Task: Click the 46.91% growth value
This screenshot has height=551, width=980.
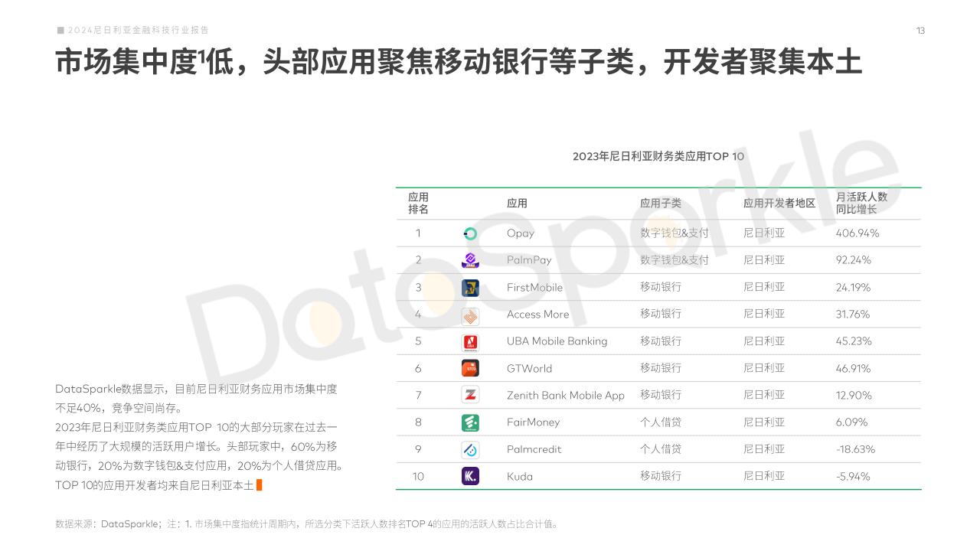Action: (x=853, y=368)
